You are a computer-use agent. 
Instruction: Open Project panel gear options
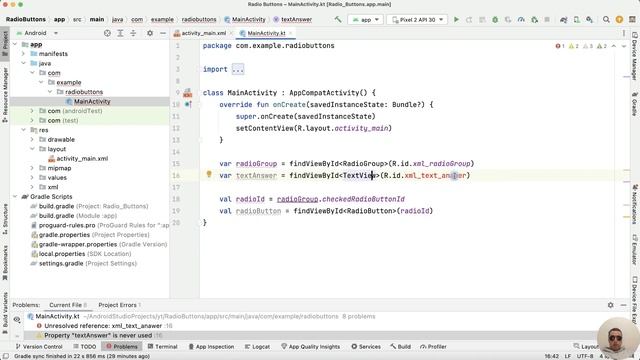pos(150,33)
